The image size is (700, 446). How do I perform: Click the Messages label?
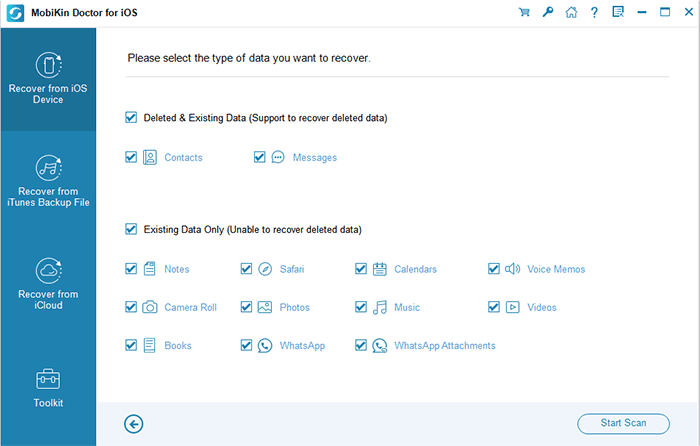coord(315,158)
